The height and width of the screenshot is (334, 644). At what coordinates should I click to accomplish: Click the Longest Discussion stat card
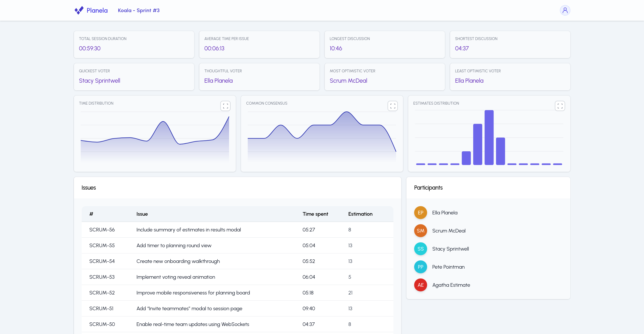385,44
